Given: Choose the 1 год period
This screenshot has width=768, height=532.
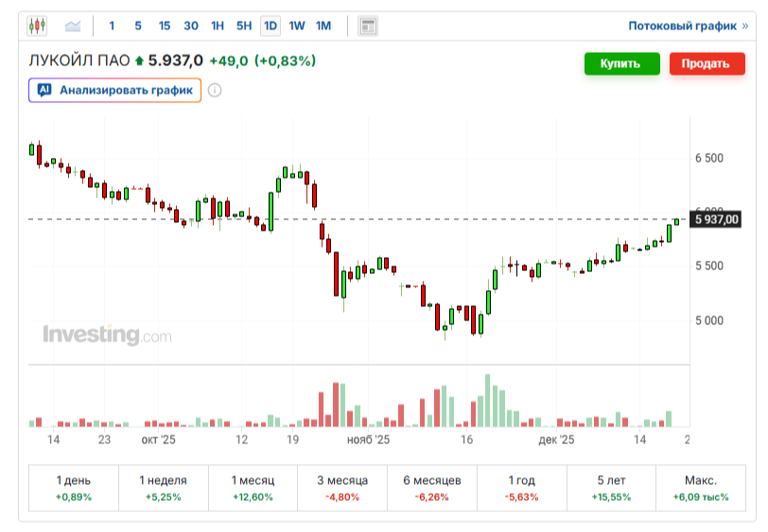Looking at the screenshot, I should point(522,488).
